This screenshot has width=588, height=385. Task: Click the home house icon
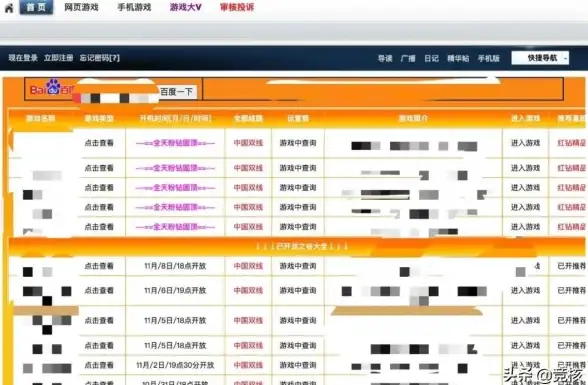9,8
